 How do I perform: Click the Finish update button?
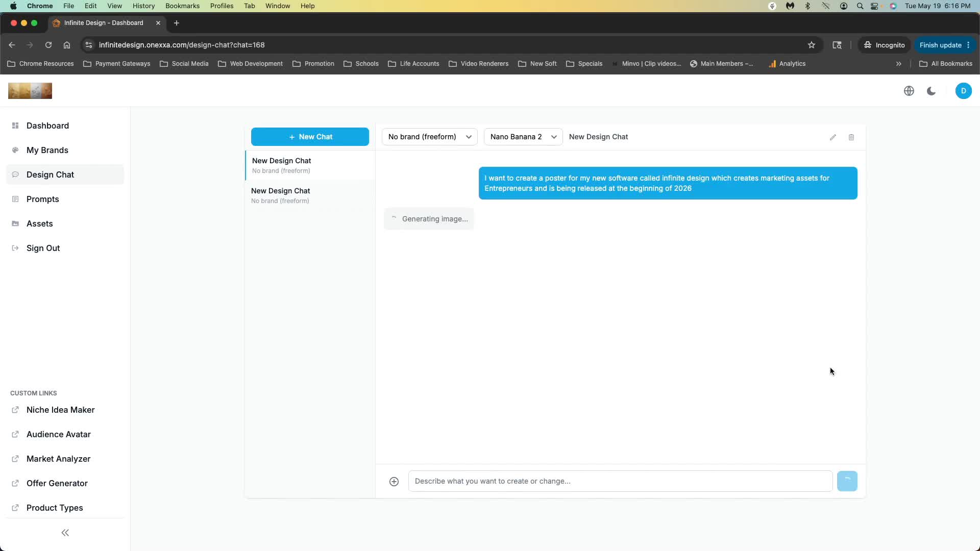tap(945, 45)
